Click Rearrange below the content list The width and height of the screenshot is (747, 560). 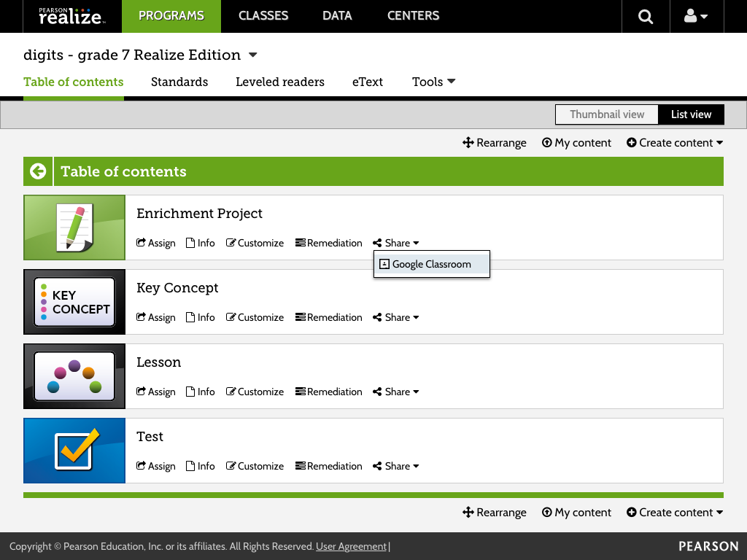coord(494,513)
